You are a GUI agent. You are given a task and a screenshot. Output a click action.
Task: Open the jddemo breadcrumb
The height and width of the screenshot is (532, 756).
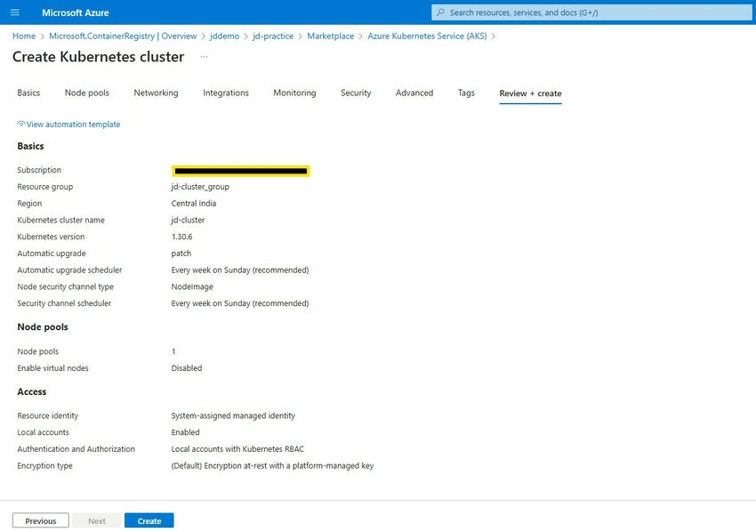point(224,36)
